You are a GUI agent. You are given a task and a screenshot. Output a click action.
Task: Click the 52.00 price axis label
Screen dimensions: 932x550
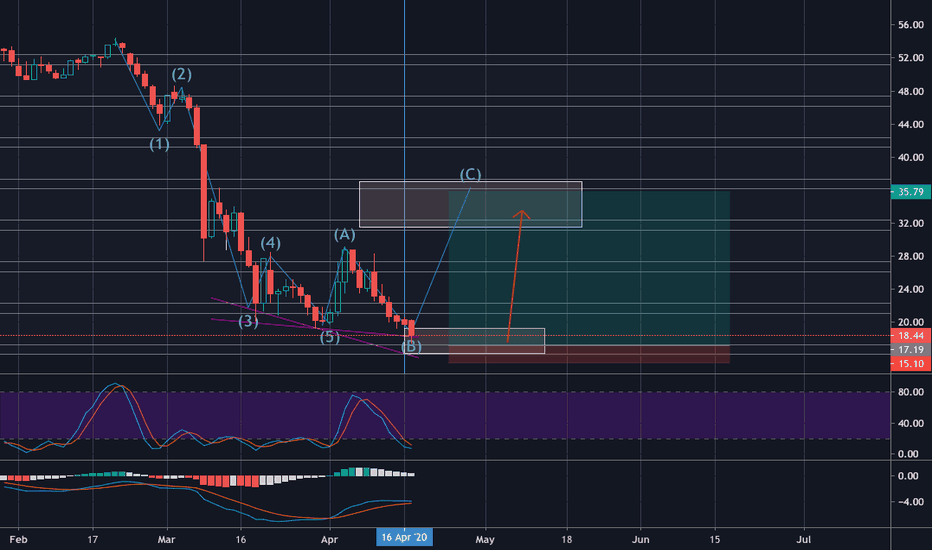coord(911,58)
